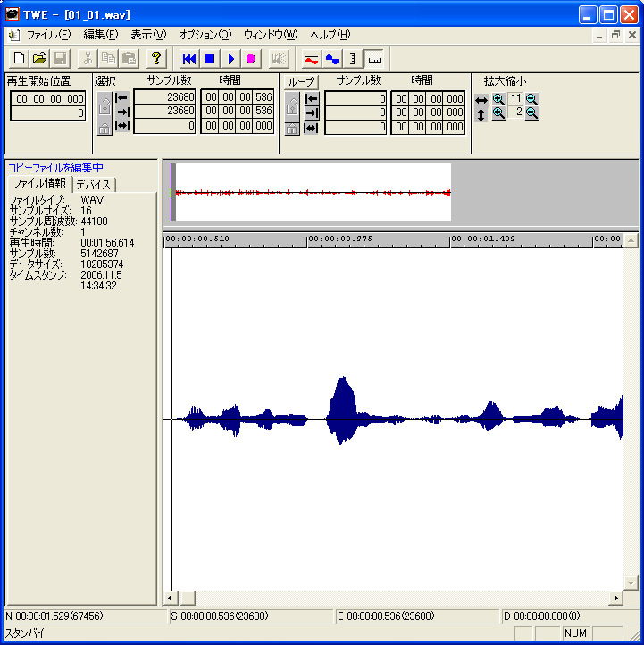Open the オプション(O) menu
644x645 pixels.
[x=205, y=35]
